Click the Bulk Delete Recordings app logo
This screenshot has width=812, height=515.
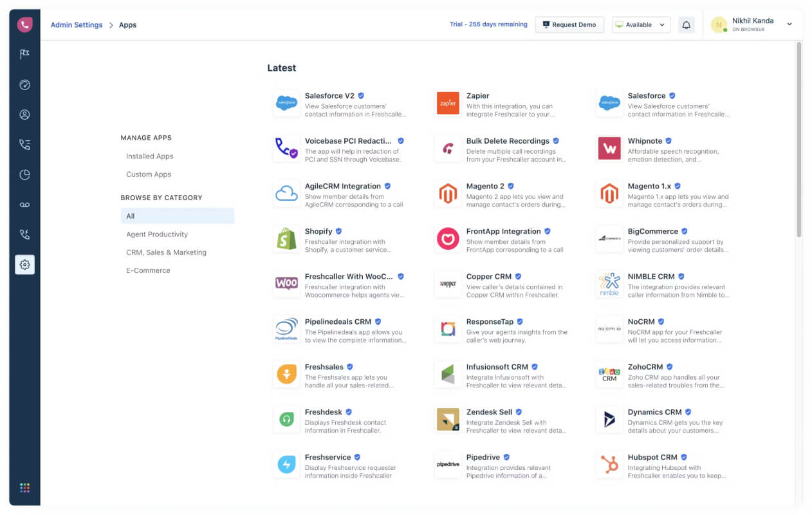[447, 148]
